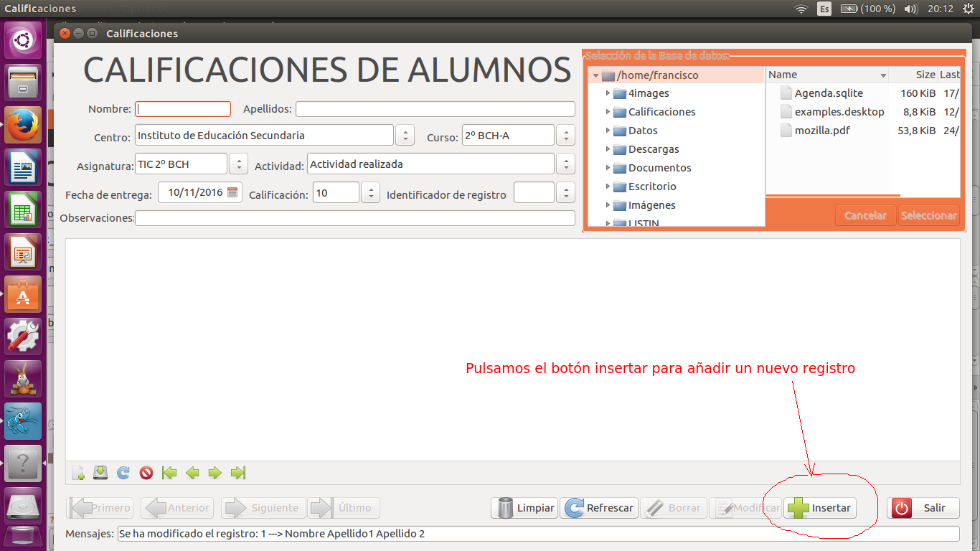Increase Calificación using its stepper
The image size is (980, 551).
pos(370,187)
